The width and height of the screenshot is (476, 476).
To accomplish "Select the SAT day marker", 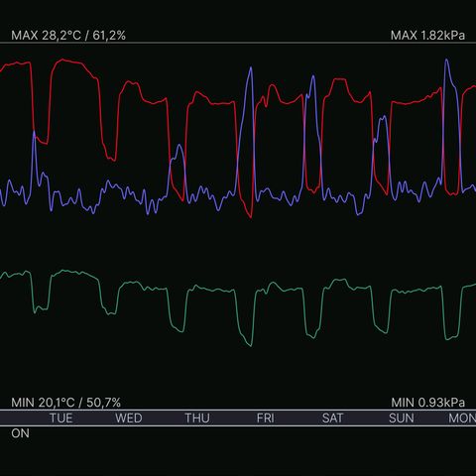I will point(332,418).
